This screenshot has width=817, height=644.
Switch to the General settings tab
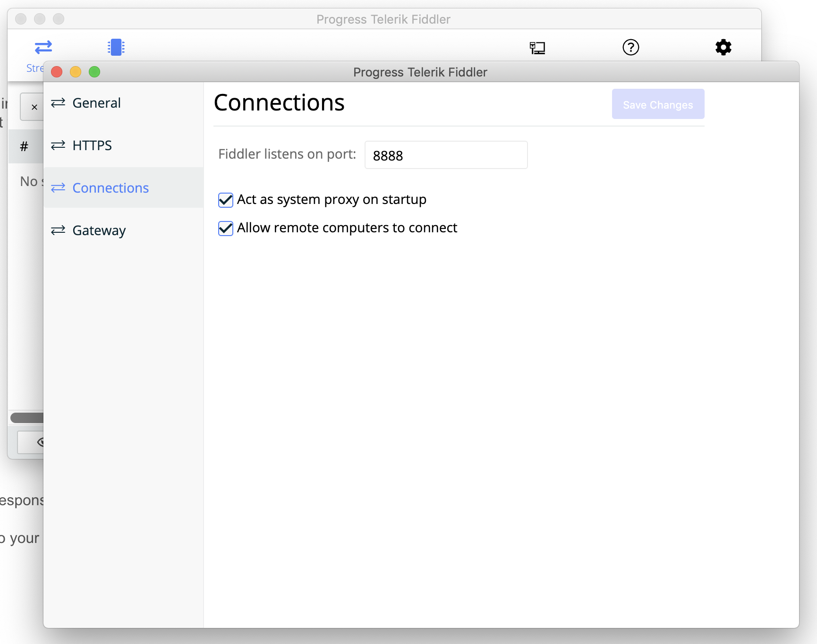coord(96,103)
